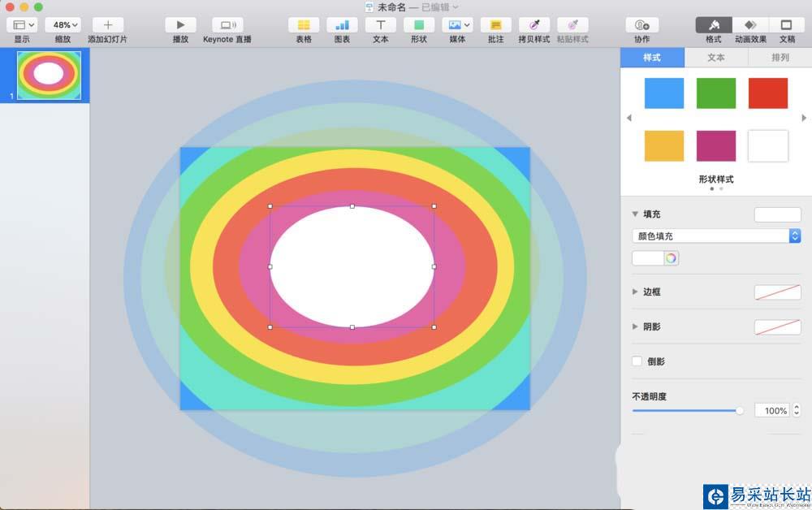
Task: Click the Copy Style eyedropper icon
Action: coord(533,25)
